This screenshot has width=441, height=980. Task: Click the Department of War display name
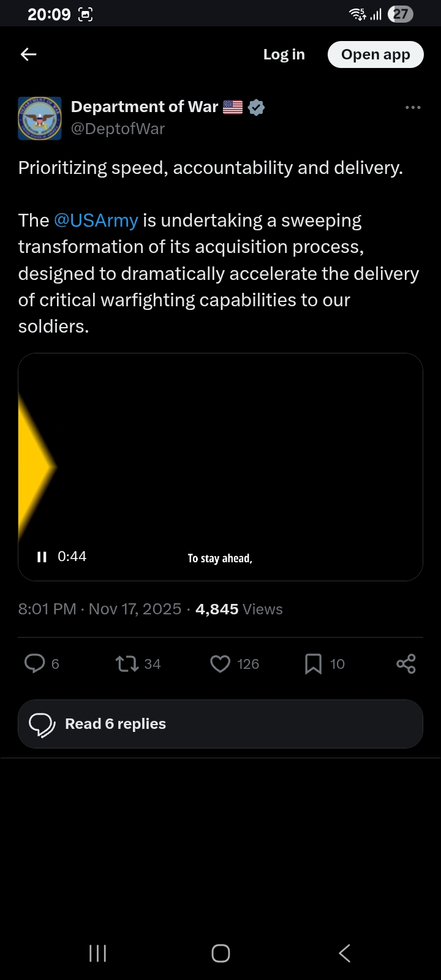coord(145,107)
